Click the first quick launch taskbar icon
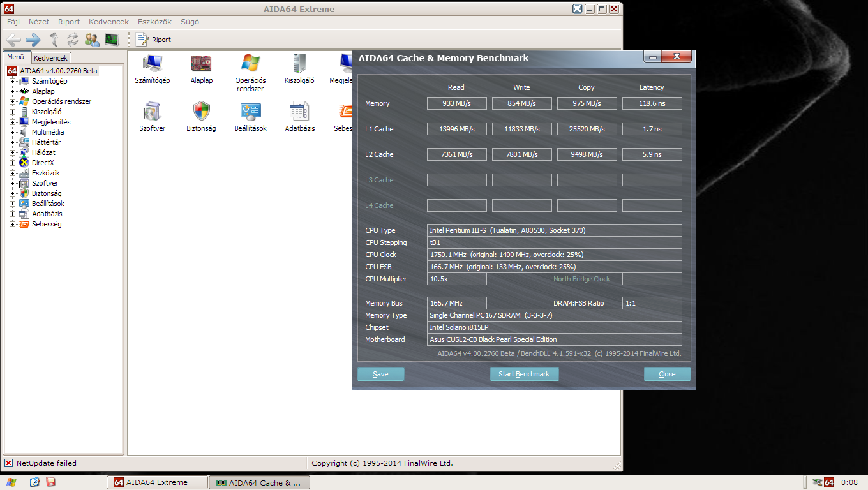The width and height of the screenshot is (868, 490). coord(35,482)
